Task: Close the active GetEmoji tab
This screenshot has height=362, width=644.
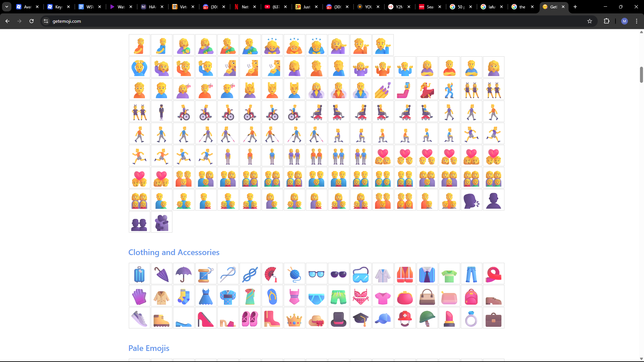Action: coord(563,7)
